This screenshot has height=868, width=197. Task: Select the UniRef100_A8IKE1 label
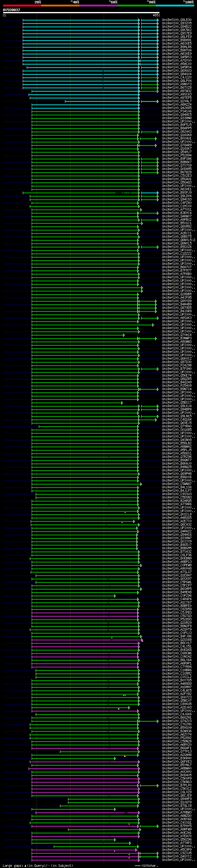pos(177,189)
